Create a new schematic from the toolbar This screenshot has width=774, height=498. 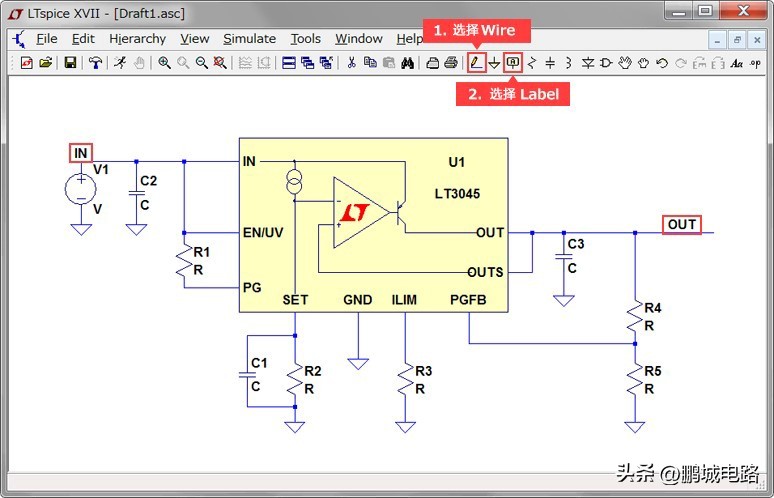pyautogui.click(x=27, y=63)
